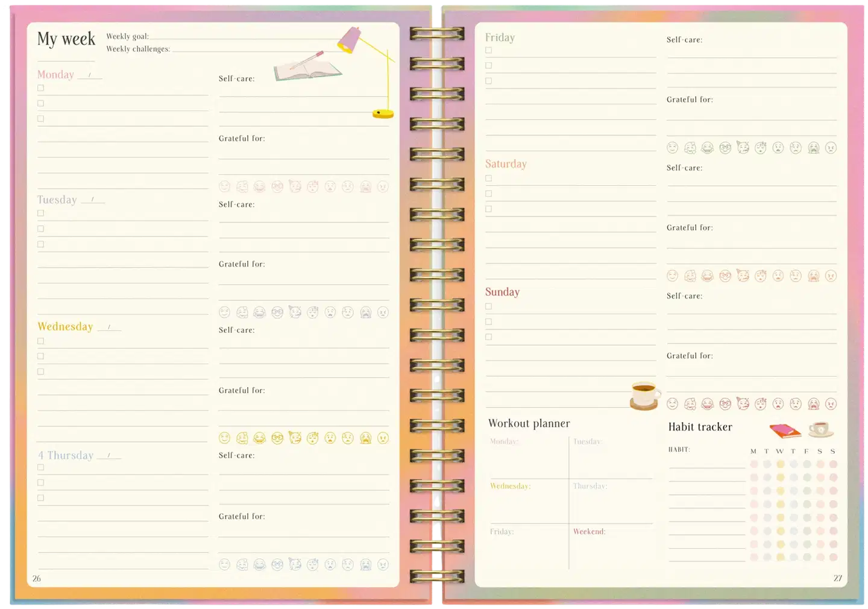868x609 pixels.
Task: Click the HABIT: label
Action: (679, 450)
